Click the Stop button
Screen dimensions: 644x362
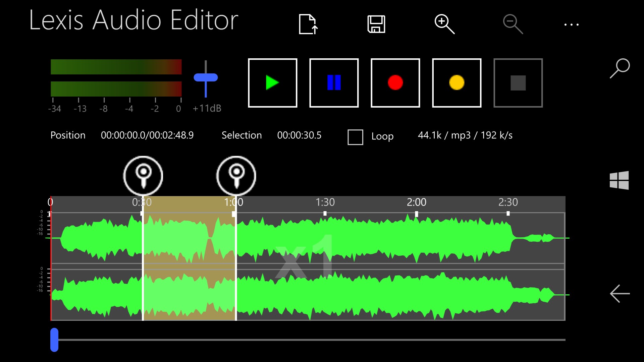point(518,82)
